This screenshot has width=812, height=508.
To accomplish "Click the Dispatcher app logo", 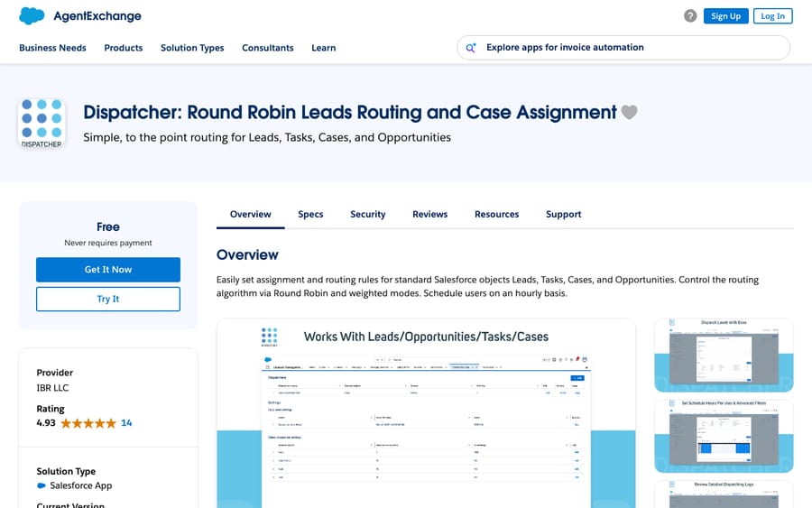I will (42, 124).
